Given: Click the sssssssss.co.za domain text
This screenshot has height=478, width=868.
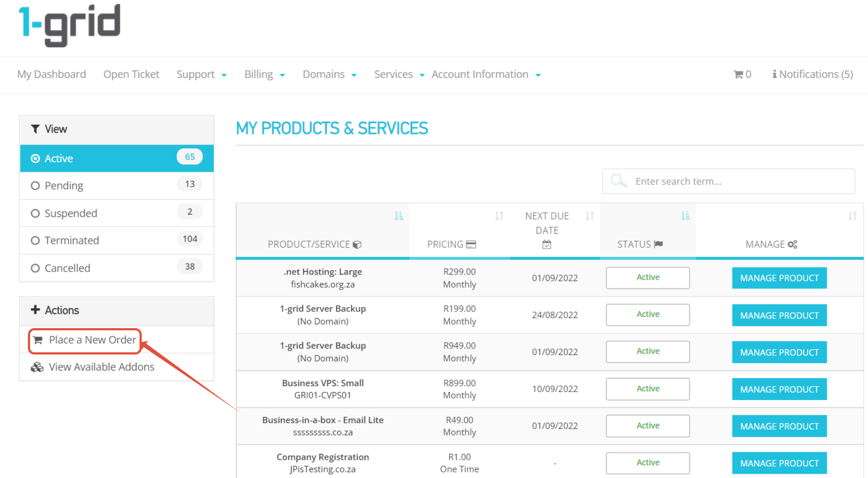Looking at the screenshot, I should 323,432.
